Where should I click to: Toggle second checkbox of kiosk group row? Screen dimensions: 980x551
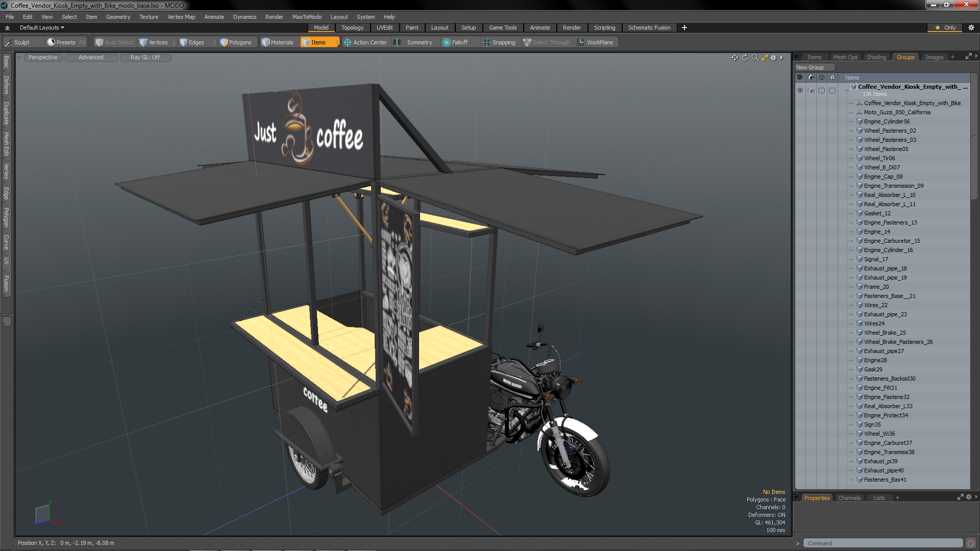832,90
